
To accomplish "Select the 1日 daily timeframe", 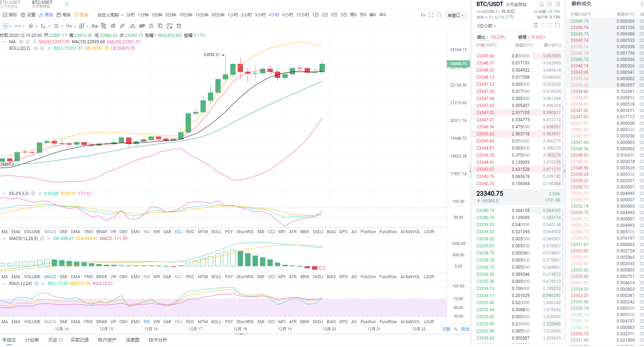I will pos(315,15).
